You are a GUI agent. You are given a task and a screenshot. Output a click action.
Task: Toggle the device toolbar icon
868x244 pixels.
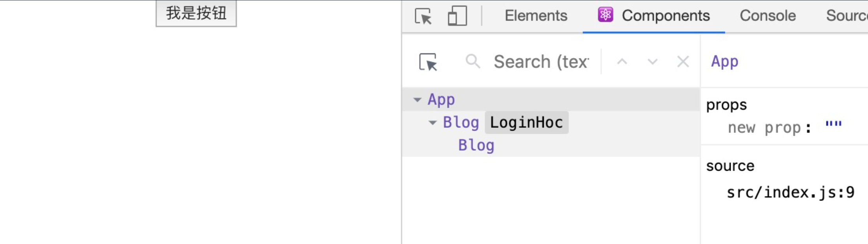pyautogui.click(x=457, y=16)
